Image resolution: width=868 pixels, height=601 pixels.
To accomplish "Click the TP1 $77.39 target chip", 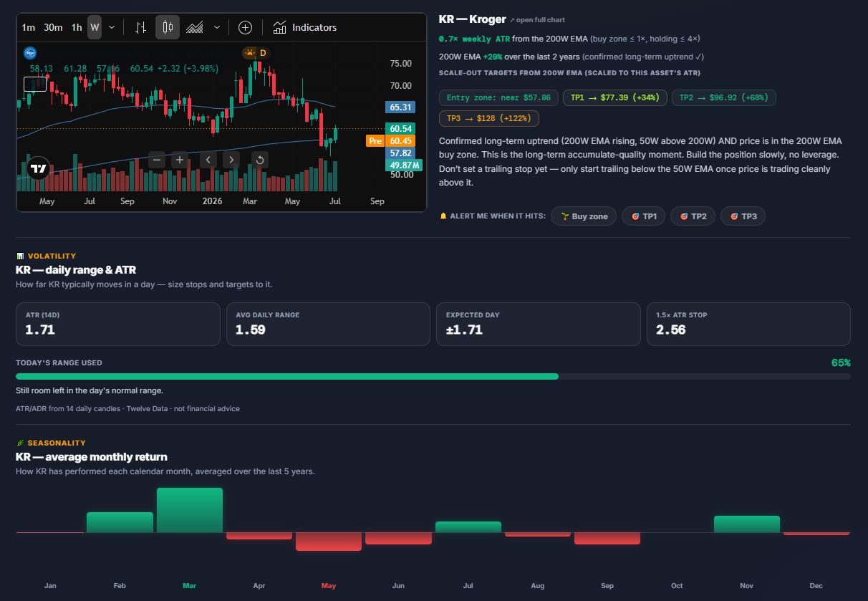I will point(615,97).
